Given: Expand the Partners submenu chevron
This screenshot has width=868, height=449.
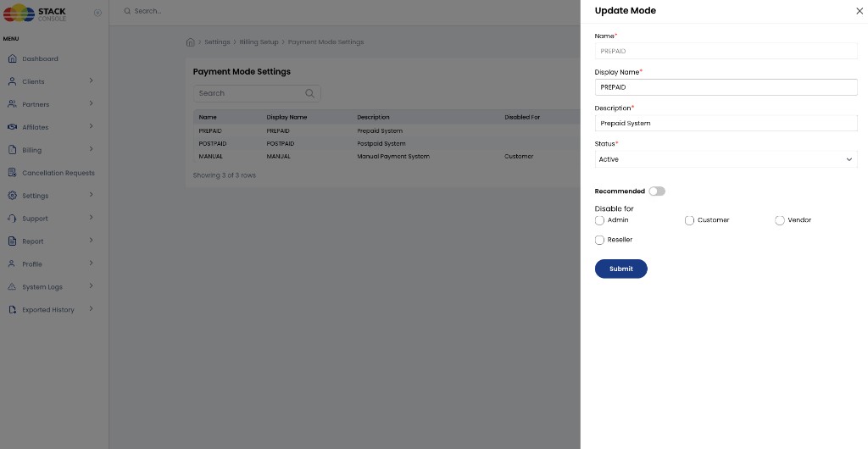Looking at the screenshot, I should [x=92, y=103].
